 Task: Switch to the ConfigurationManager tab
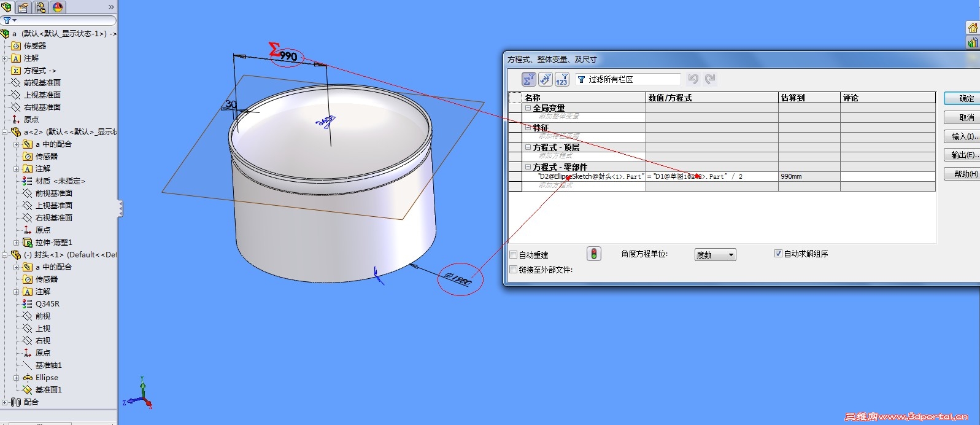(41, 7)
